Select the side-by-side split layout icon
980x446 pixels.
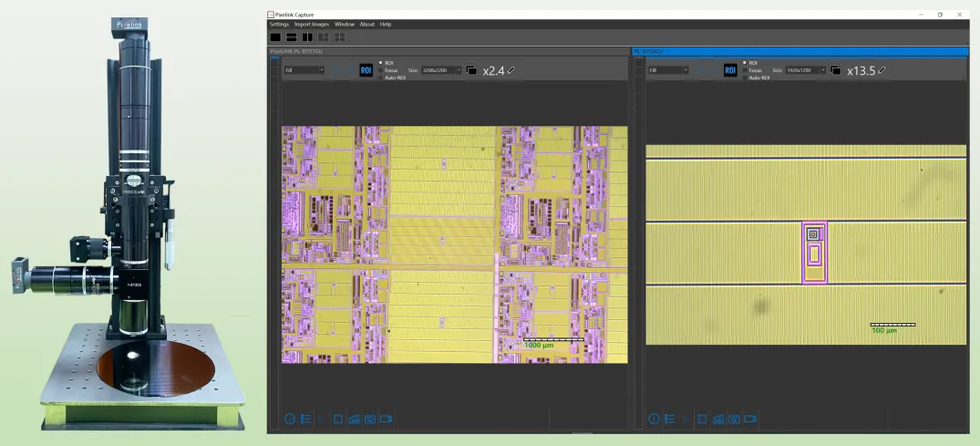[307, 37]
